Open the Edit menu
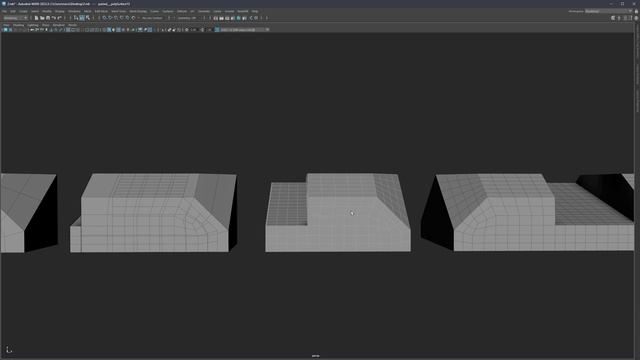Viewport: 640px width, 360px height. coord(13,11)
